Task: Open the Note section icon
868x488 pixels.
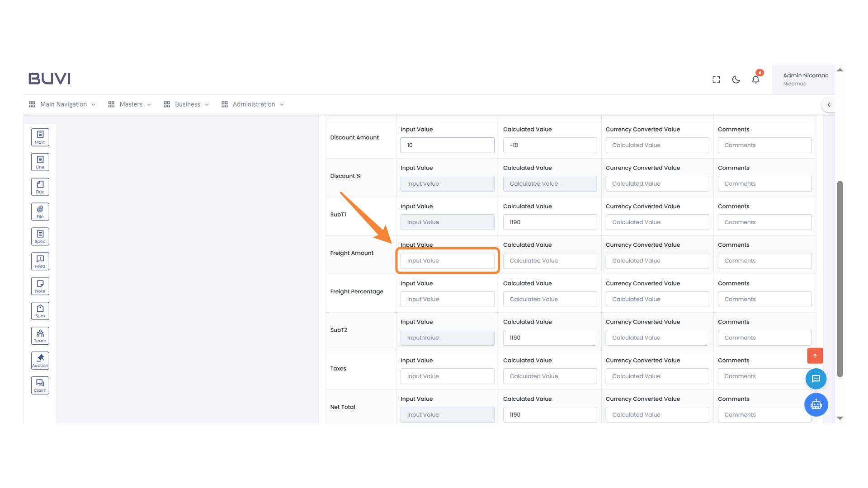Action: (40, 286)
